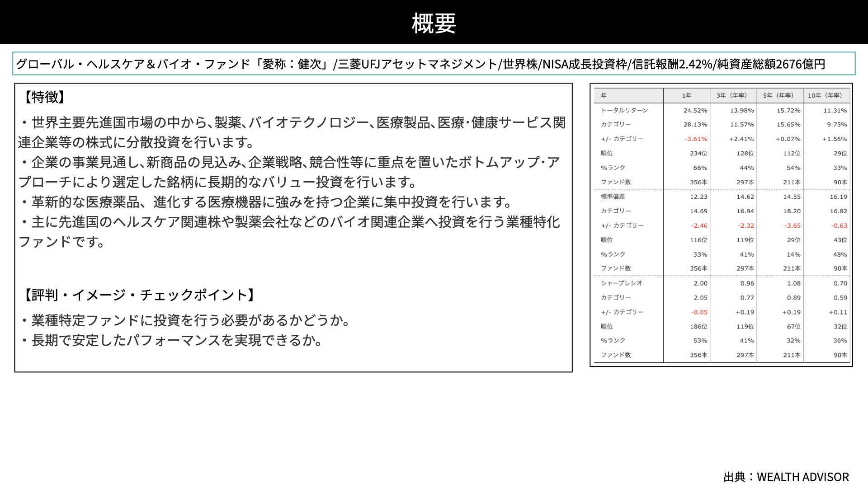Select the fund header line starting with グローバル・ヘルスケア

[420, 64]
